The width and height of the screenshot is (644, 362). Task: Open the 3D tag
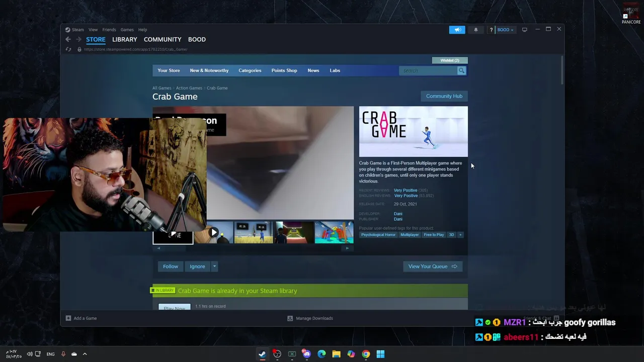(x=451, y=235)
